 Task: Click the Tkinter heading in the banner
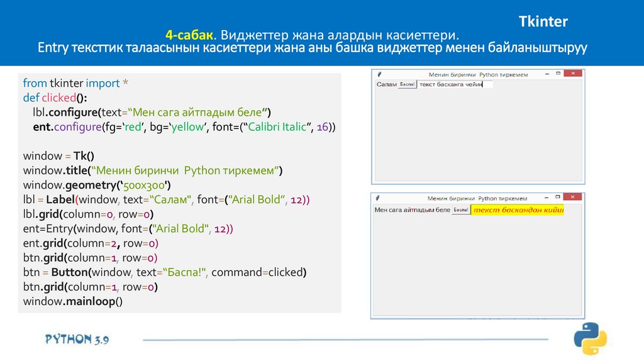coord(543,22)
